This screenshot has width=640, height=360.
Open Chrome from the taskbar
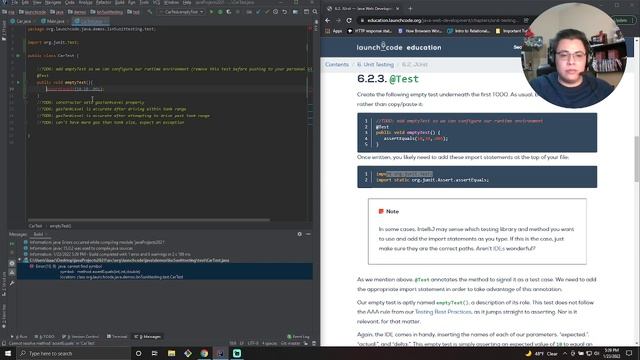click(204, 353)
